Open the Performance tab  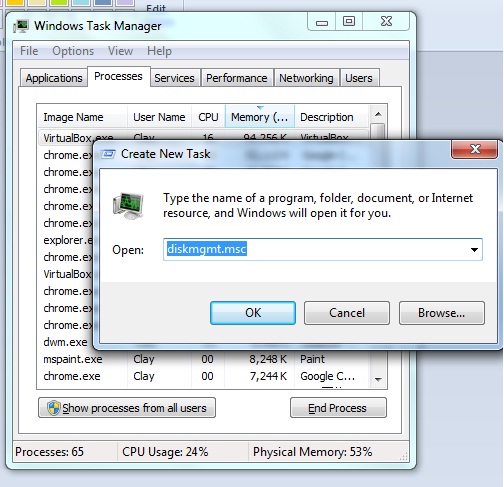[237, 78]
